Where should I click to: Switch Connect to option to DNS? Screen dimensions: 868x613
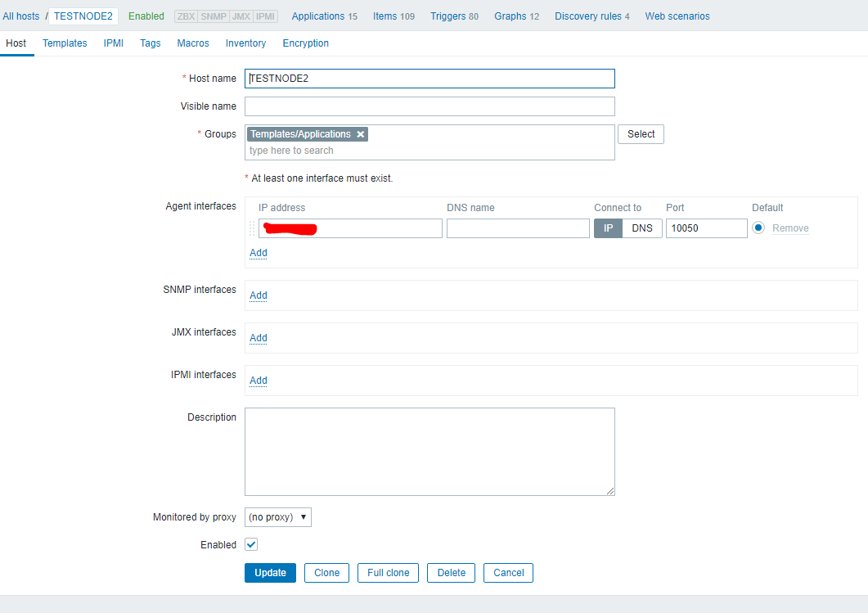click(x=642, y=228)
